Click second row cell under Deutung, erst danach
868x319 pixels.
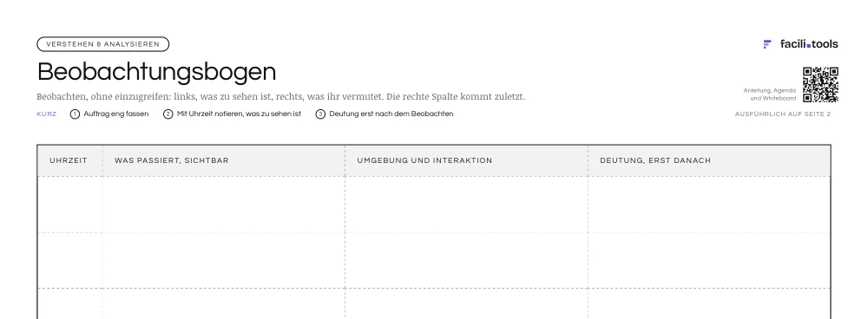point(709,260)
